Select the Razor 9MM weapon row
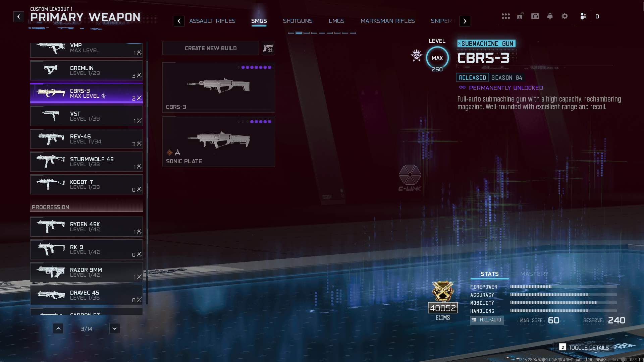644x362 pixels. pos(87,273)
